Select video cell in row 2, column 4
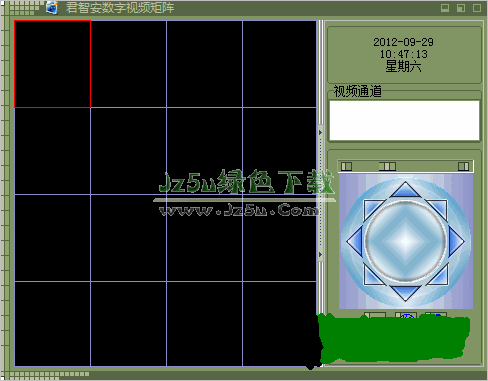488x381 pixels. coord(280,151)
